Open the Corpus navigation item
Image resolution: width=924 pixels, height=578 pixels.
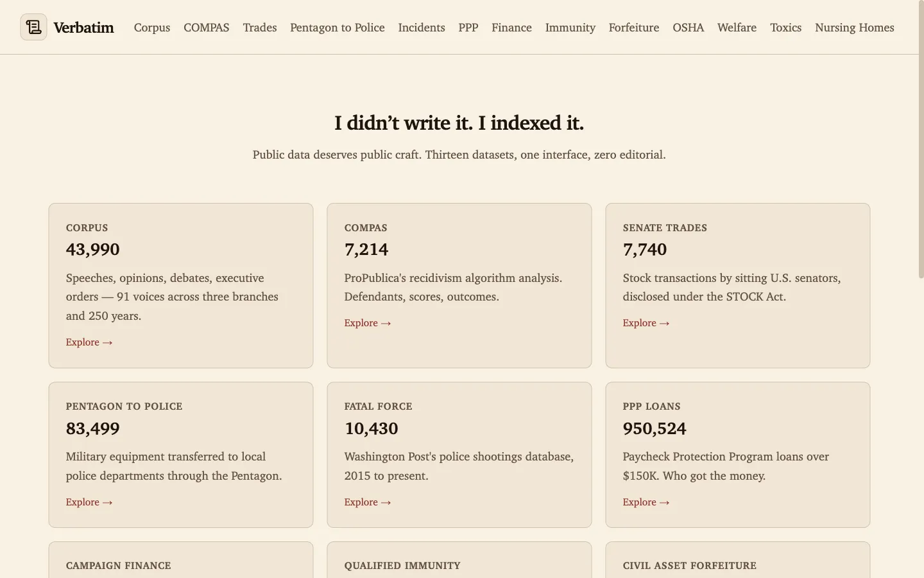151,28
